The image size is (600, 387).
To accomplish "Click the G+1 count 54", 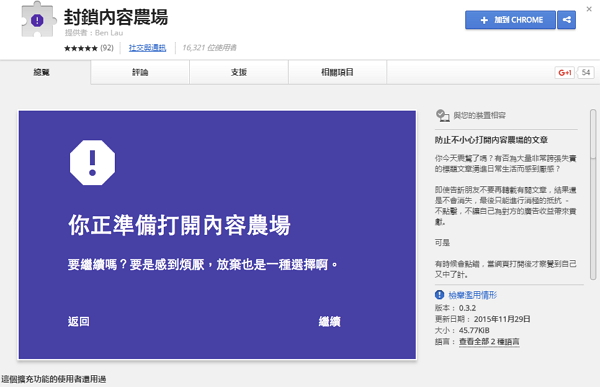I will 585,72.
